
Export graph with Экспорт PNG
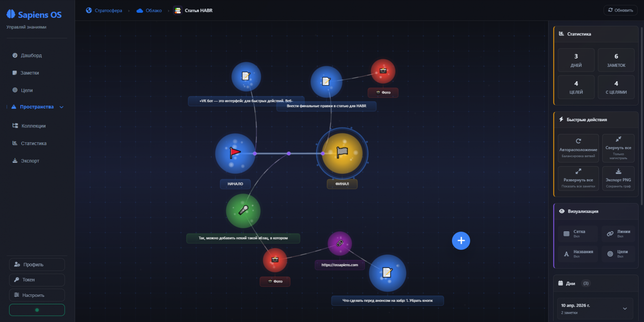(618, 178)
